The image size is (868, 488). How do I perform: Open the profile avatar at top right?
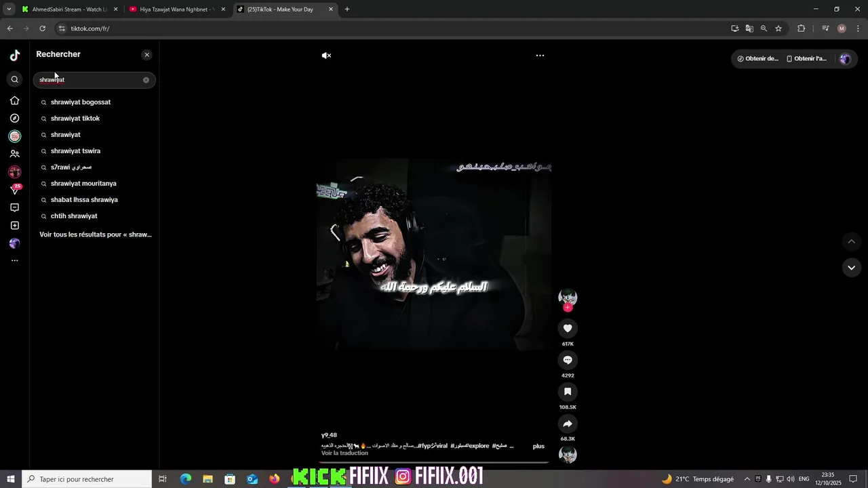click(x=845, y=58)
